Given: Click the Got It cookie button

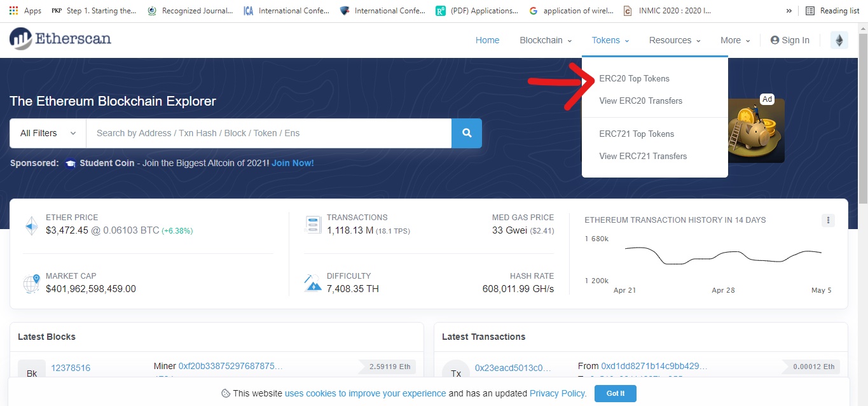Looking at the screenshot, I should pos(615,393).
